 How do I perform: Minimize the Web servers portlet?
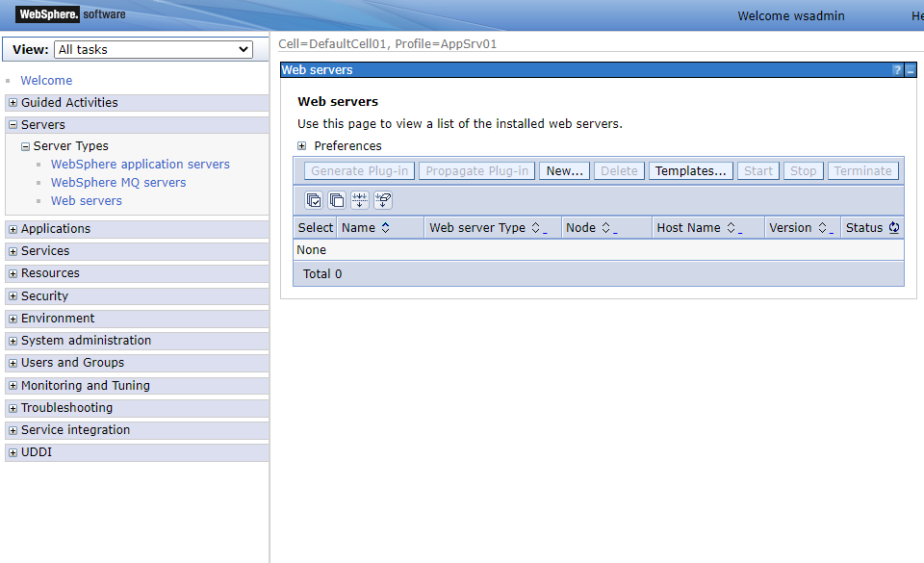pos(911,70)
